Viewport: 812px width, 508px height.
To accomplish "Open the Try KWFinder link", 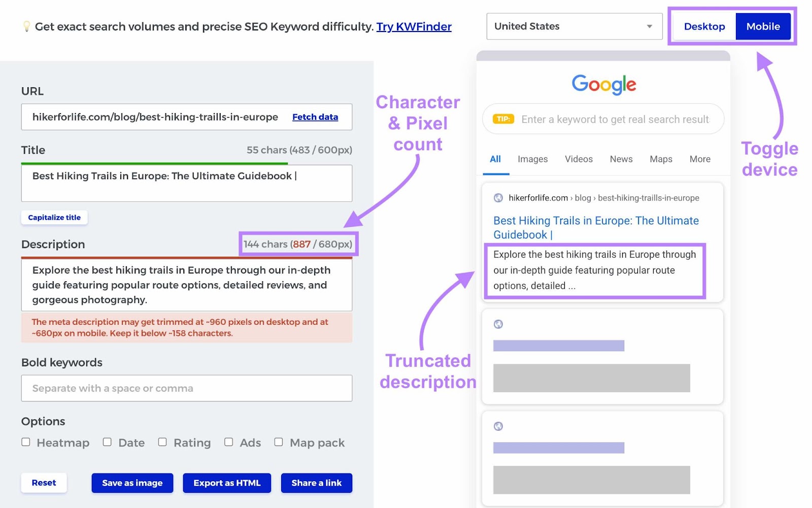I will (x=413, y=26).
